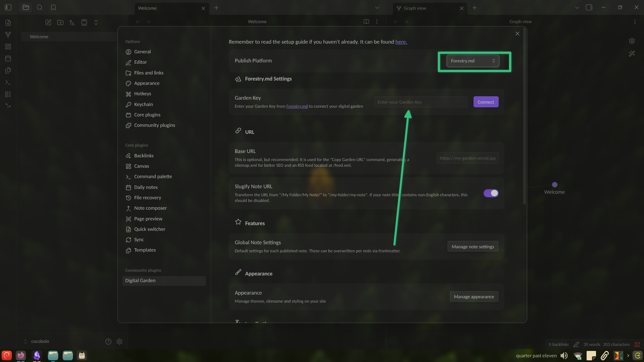Screen dimensions: 644x362
Task: Open the vault help icon
Action: pos(108,342)
